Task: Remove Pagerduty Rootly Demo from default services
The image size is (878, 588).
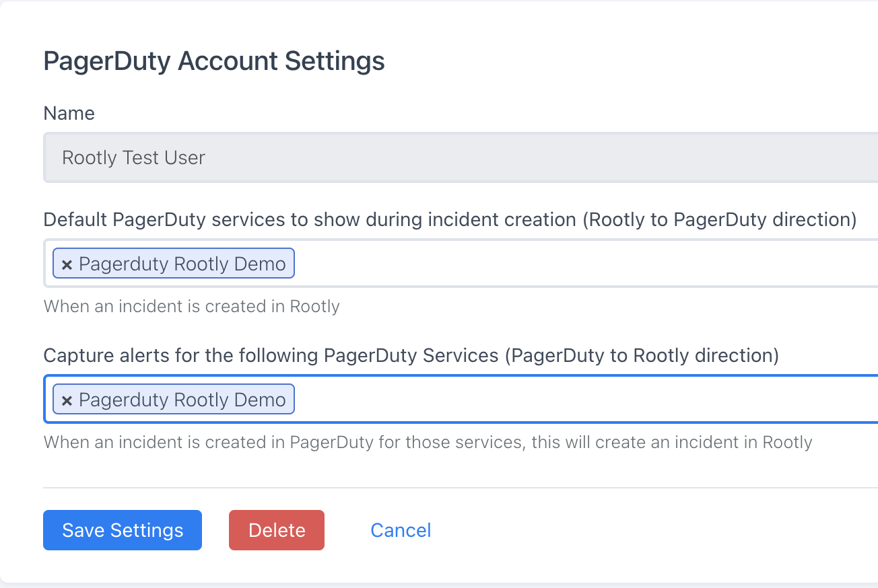Action: pos(67,265)
